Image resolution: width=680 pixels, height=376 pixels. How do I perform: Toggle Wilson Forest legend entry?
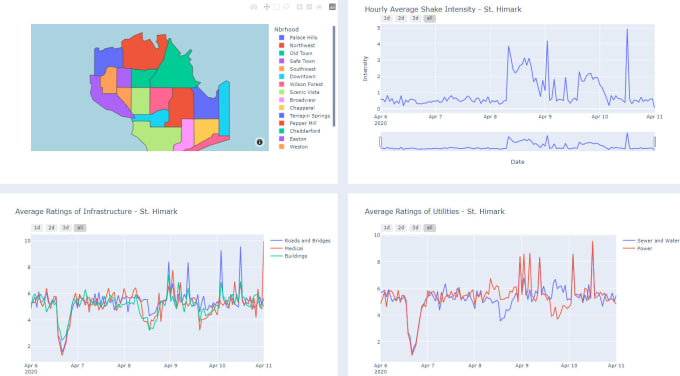(x=301, y=85)
